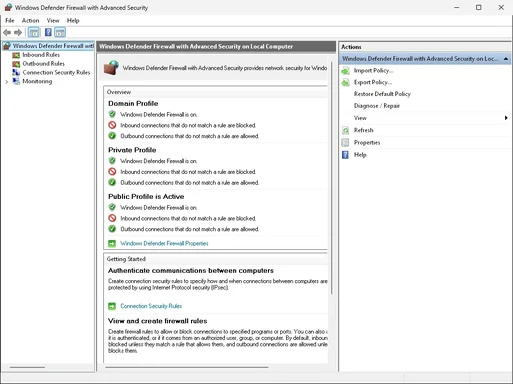This screenshot has height=384, width=513.
Task: Click the Inbound Rules tree icon
Action: click(16, 55)
